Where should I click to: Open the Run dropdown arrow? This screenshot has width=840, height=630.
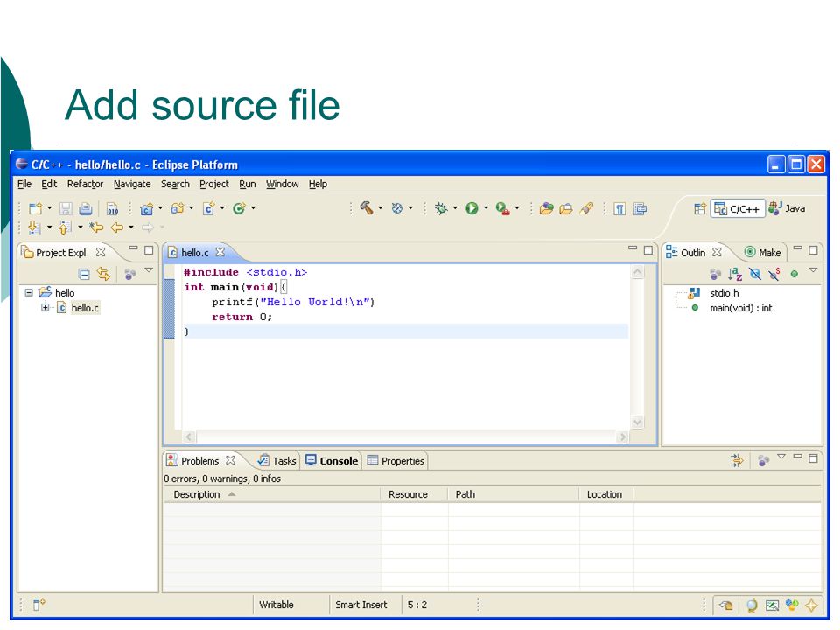[486, 208]
